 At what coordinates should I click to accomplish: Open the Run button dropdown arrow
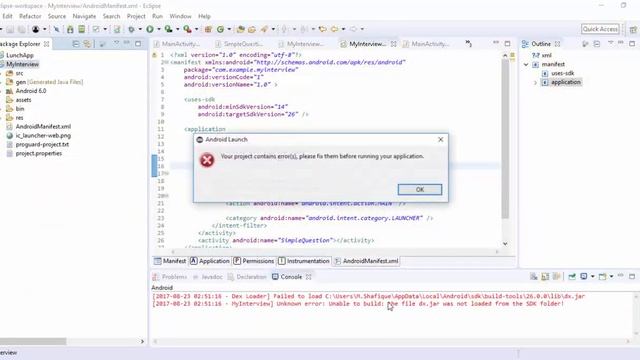click(159, 29)
